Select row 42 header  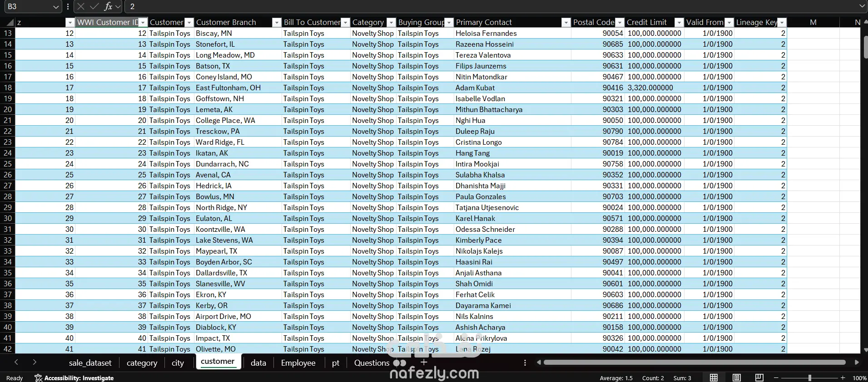tap(8, 349)
